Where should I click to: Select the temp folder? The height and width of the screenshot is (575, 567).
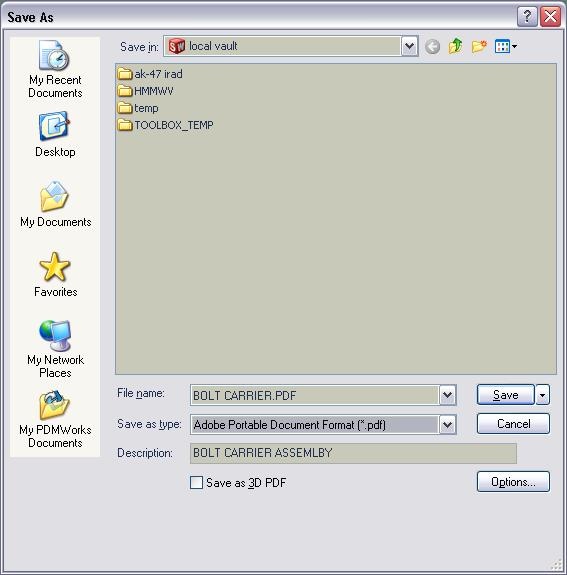point(138,108)
